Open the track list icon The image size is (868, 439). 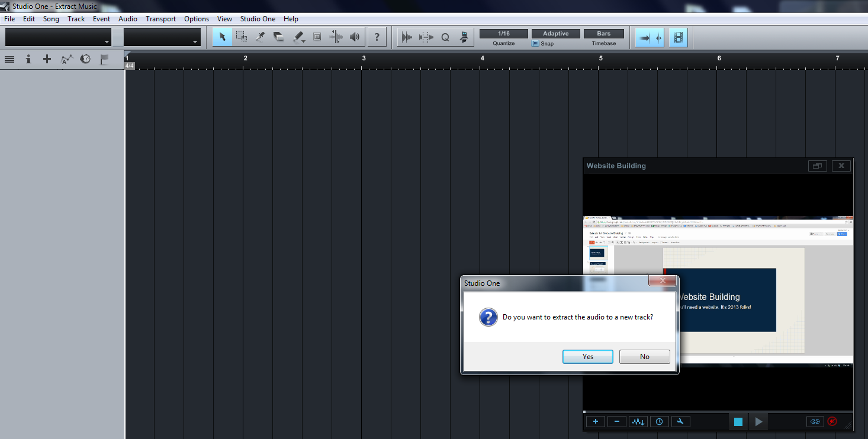pos(9,59)
